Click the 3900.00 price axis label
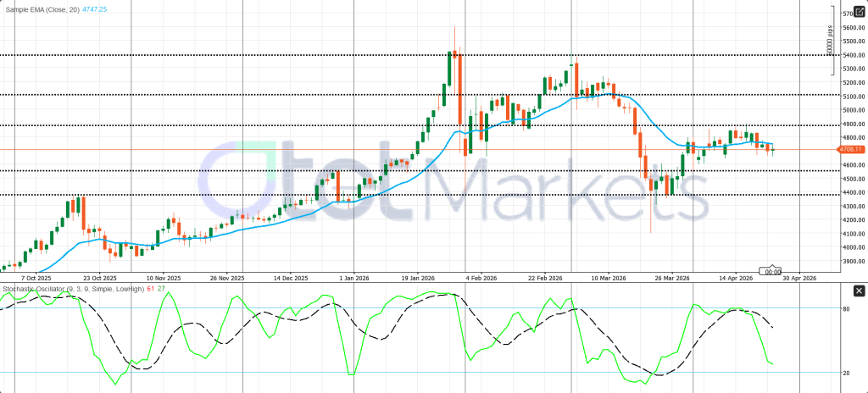This screenshot has width=868, height=393. (x=853, y=261)
